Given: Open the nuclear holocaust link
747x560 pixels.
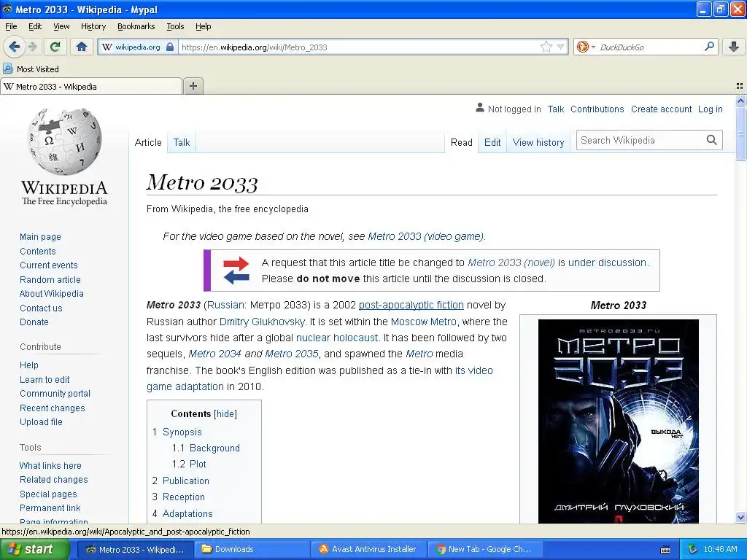Looking at the screenshot, I should 337,338.
